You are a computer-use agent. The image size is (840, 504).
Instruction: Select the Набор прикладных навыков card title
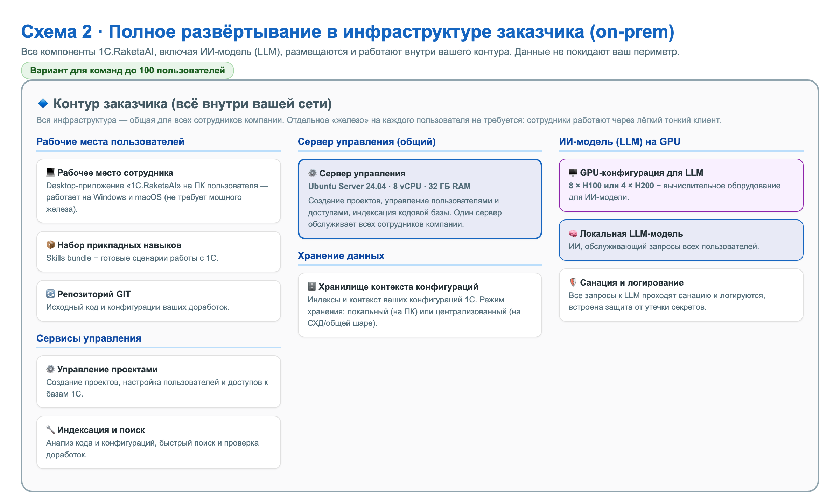(119, 245)
